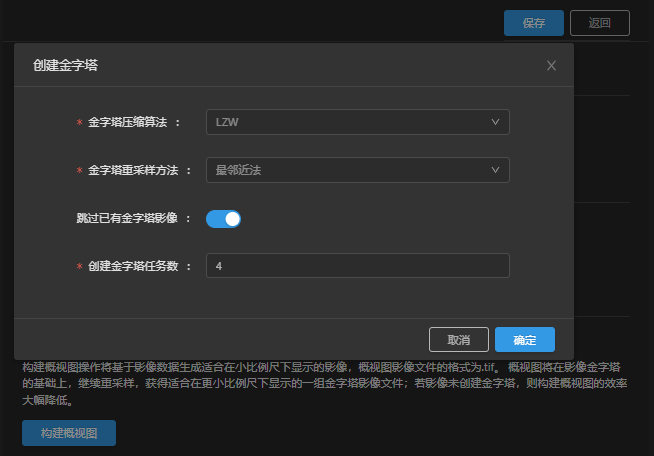Click the 创建金字塔任务数 input field
The width and height of the screenshot is (654, 456).
(x=357, y=266)
